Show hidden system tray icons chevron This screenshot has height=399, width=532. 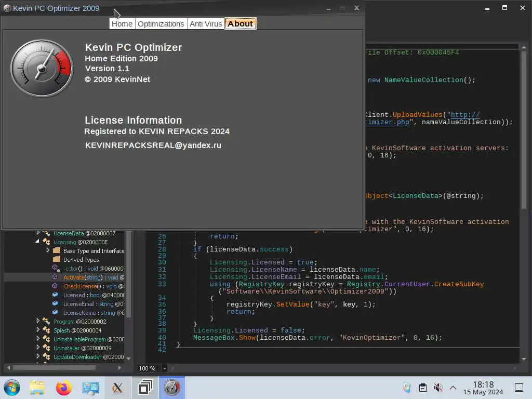[453, 388]
